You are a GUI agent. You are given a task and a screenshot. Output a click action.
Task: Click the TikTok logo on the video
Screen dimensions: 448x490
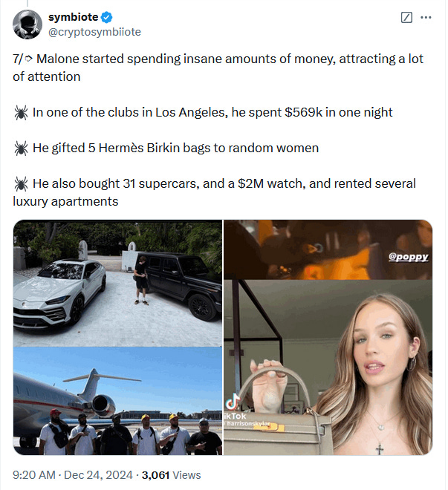[x=233, y=402]
